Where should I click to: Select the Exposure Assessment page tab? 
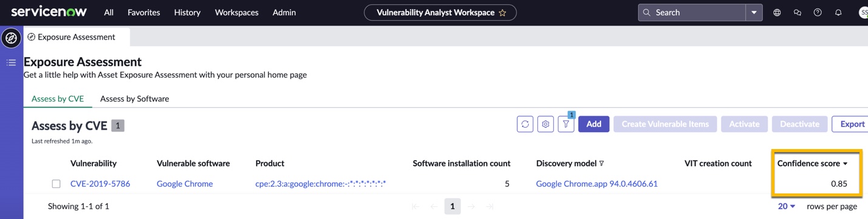click(x=77, y=36)
